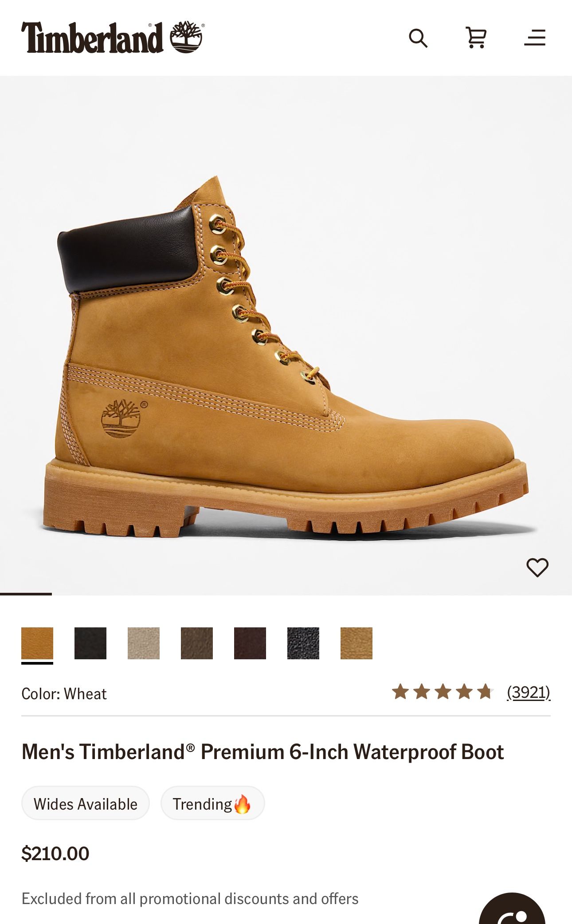Screen dimensions: 572x924
Task: Pick the textured charcoal color swatch
Action: 303,643
